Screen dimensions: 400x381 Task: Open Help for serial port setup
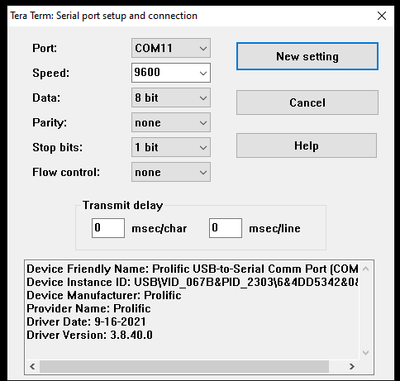pyautogui.click(x=307, y=146)
